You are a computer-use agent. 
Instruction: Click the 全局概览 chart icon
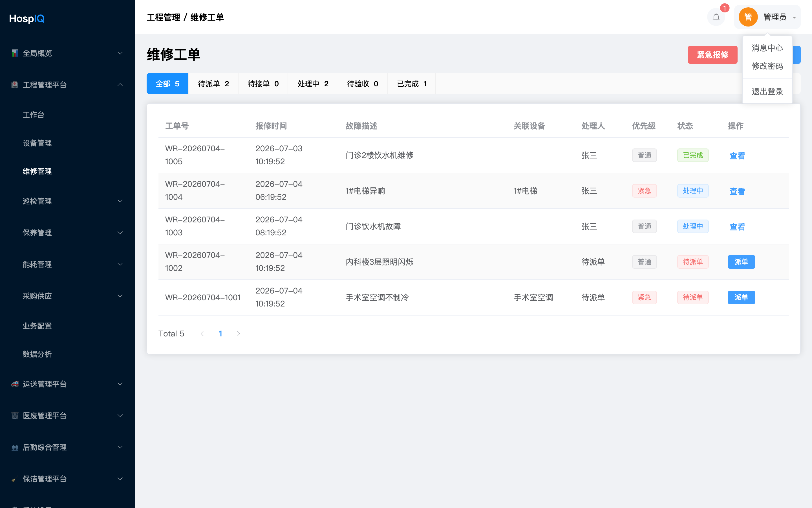coord(15,53)
